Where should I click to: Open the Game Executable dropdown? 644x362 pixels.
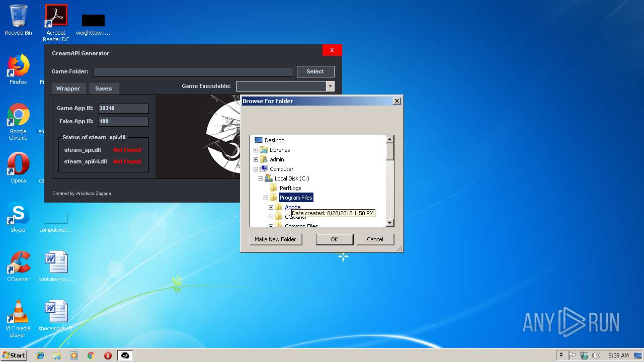[x=330, y=86]
